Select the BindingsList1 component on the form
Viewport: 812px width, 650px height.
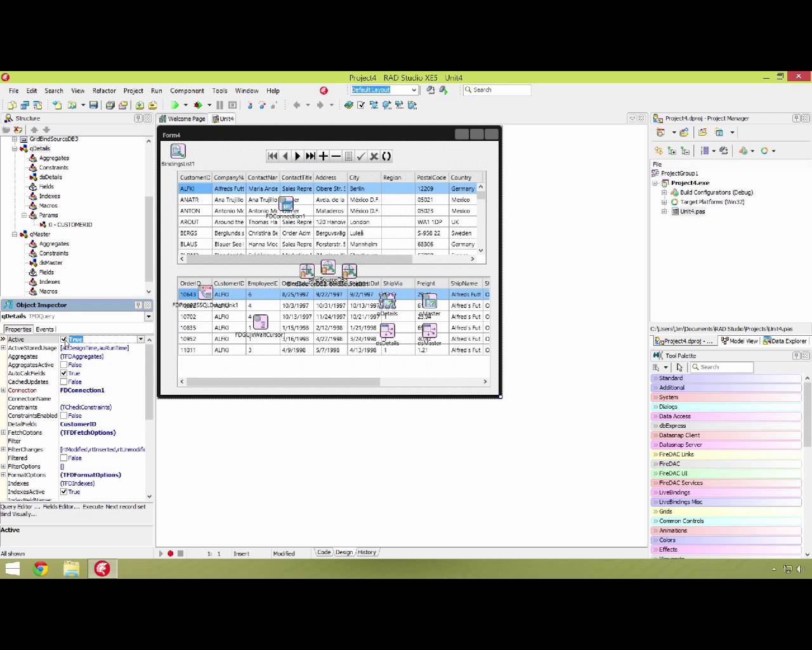tap(178, 151)
